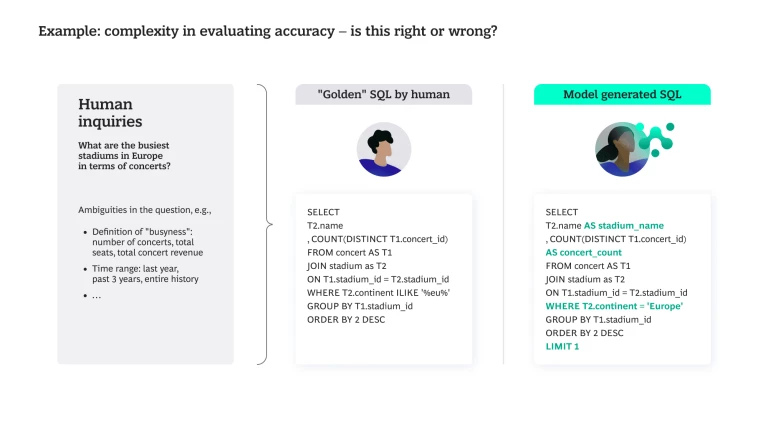Click the ellipsis bullet in the ambiguities list
Image resolution: width=768 pixels, height=432 pixels.
[96, 296]
